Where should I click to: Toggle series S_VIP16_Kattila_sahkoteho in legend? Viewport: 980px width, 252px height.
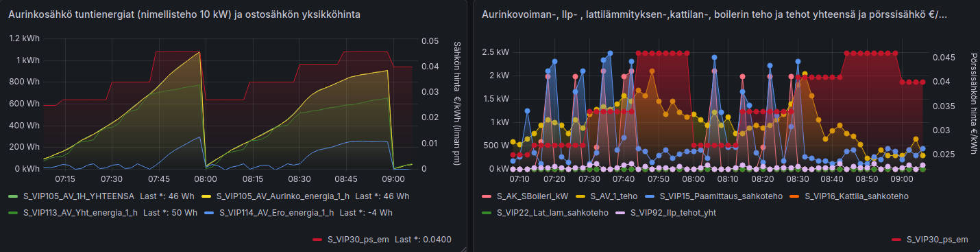tap(857, 196)
